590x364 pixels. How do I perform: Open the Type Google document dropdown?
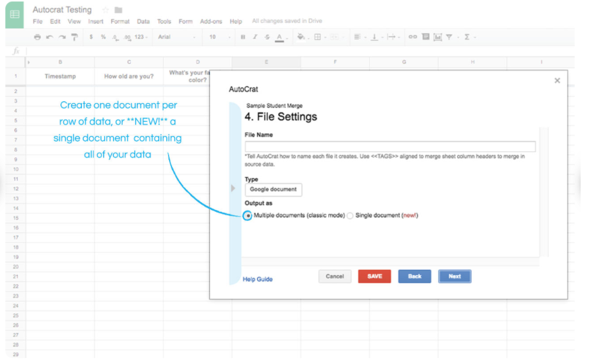click(273, 190)
